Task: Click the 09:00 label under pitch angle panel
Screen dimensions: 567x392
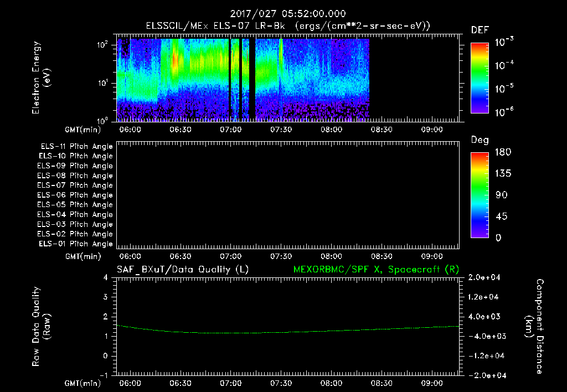Action: point(432,256)
